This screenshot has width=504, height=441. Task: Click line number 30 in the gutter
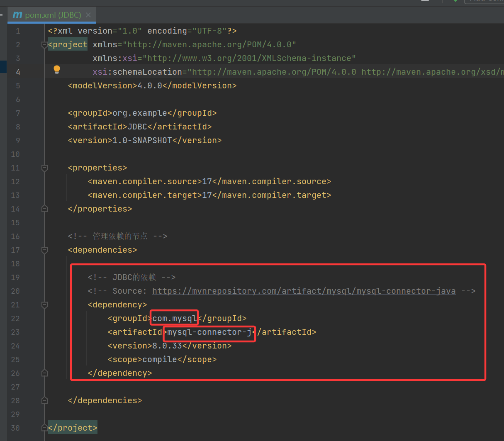point(15,428)
